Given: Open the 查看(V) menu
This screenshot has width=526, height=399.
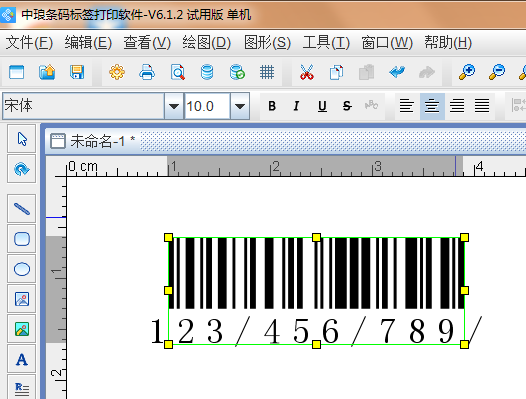Looking at the screenshot, I should coord(147,43).
